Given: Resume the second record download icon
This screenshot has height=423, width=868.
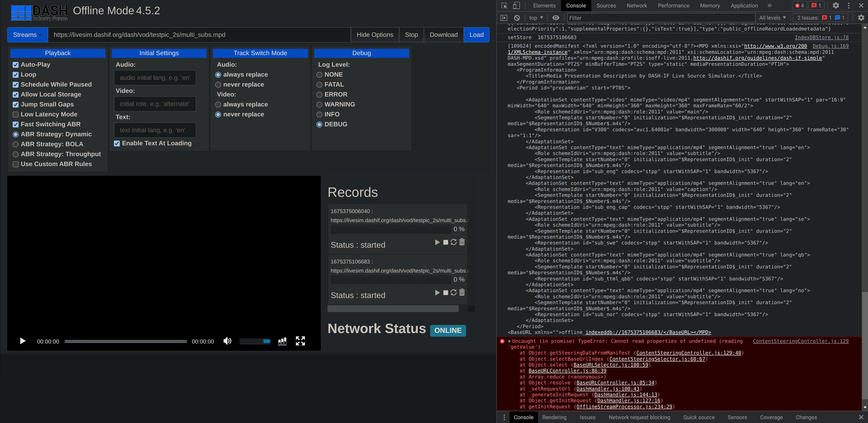Looking at the screenshot, I should coord(453,293).
